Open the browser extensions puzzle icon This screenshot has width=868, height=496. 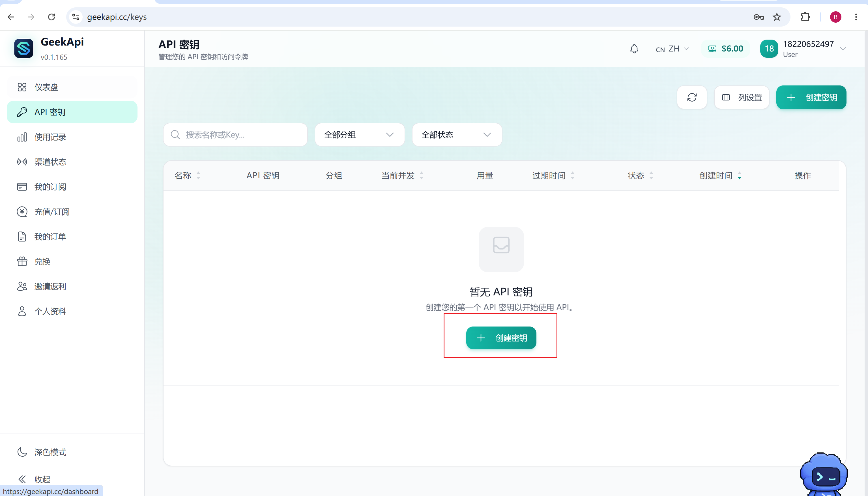pos(805,17)
